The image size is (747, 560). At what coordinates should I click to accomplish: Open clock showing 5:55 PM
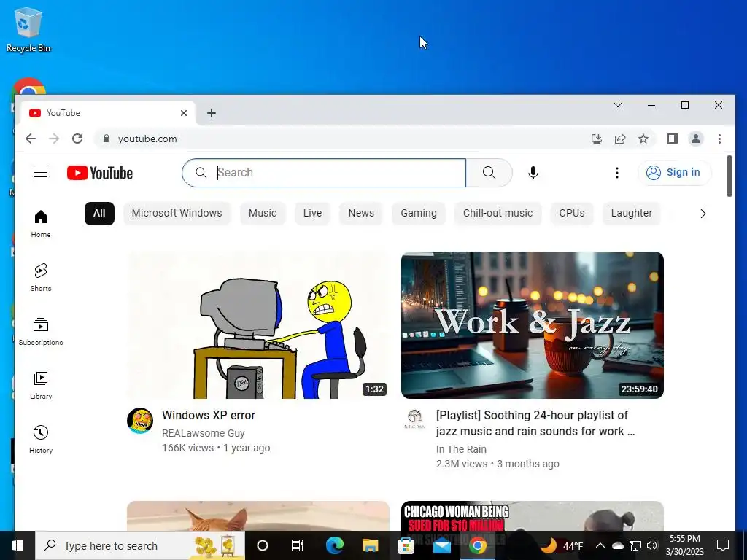coord(684,545)
